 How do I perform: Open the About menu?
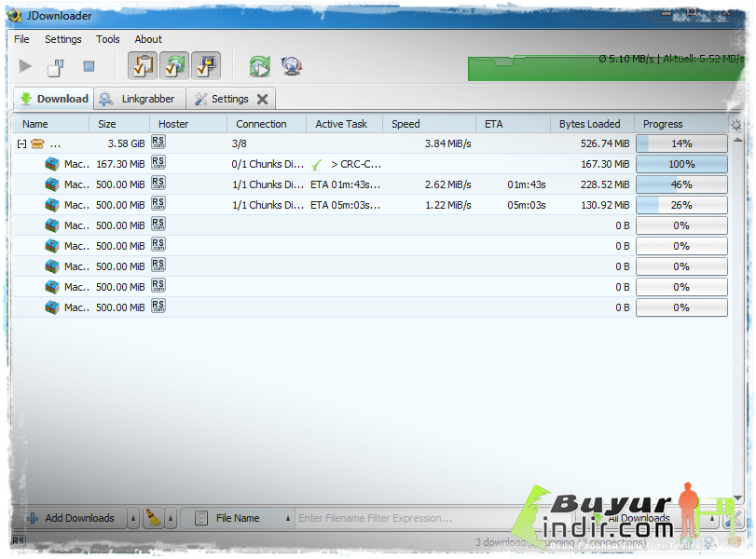(x=148, y=39)
